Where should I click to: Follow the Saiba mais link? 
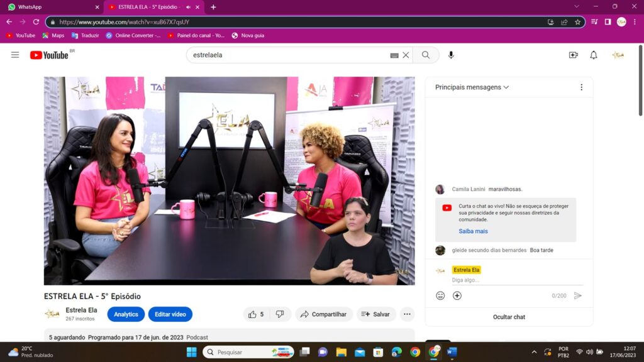(x=473, y=231)
